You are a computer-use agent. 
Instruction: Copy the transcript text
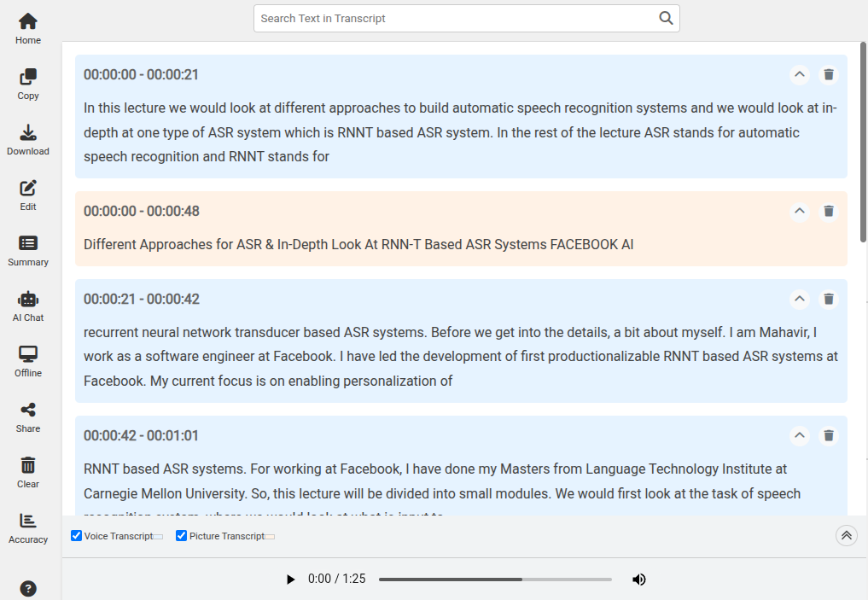(27, 84)
